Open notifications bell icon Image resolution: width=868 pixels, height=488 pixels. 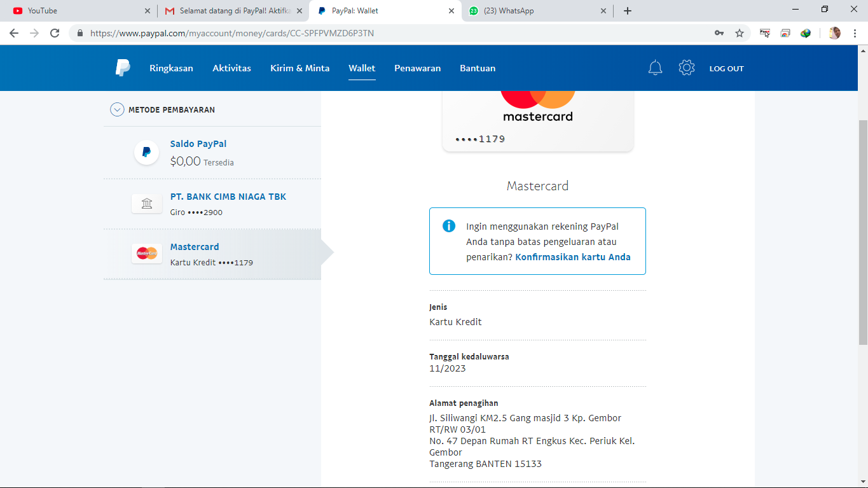pos(655,68)
